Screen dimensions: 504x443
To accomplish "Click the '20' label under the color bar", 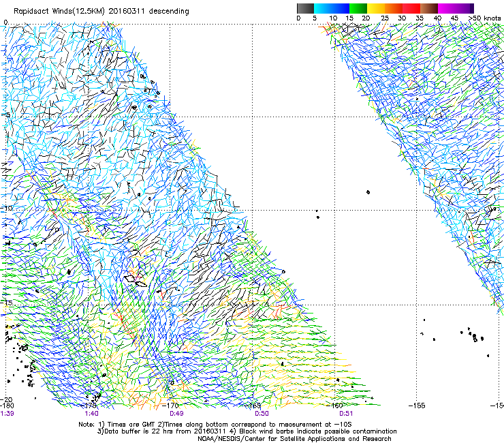I will point(366,18).
